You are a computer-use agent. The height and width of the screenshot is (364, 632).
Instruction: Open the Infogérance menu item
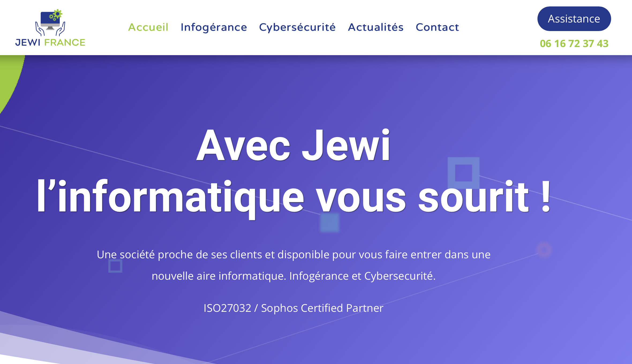[x=214, y=26]
